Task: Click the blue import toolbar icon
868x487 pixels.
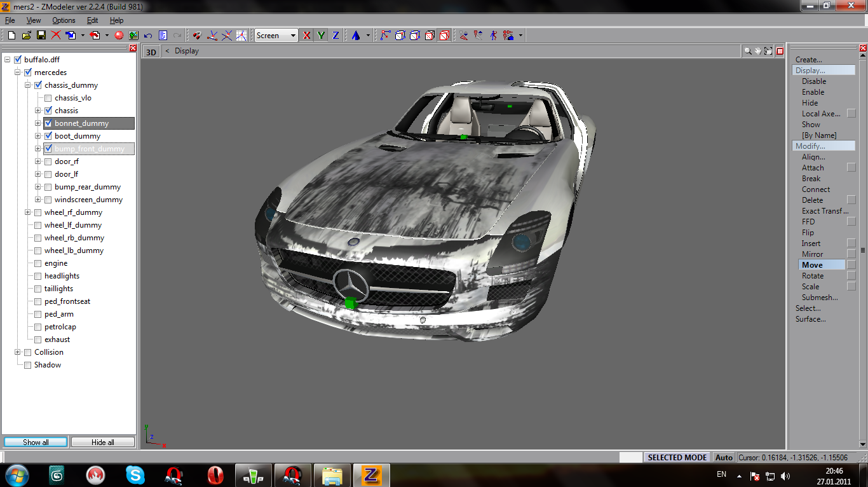Action: click(x=70, y=36)
